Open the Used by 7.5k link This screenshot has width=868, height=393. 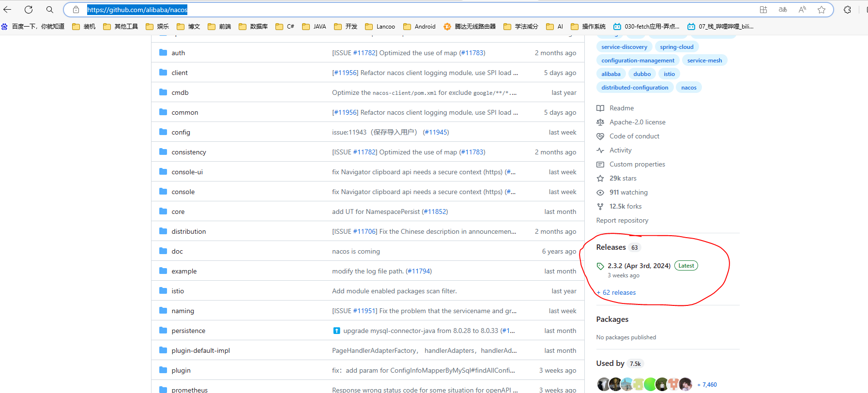pyautogui.click(x=620, y=363)
